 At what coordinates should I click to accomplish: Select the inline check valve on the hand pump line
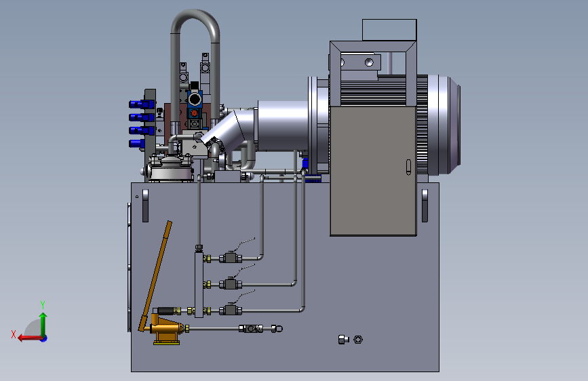point(251,329)
